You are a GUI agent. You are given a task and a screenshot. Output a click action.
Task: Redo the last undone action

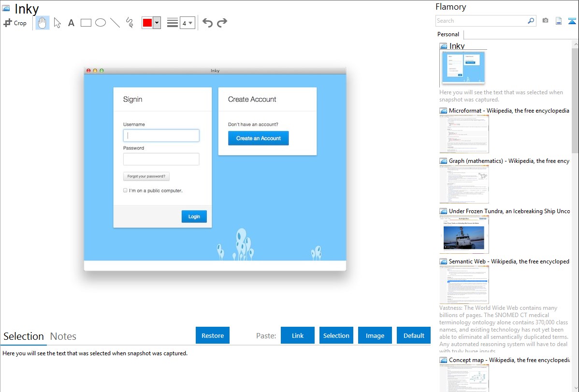click(x=222, y=23)
